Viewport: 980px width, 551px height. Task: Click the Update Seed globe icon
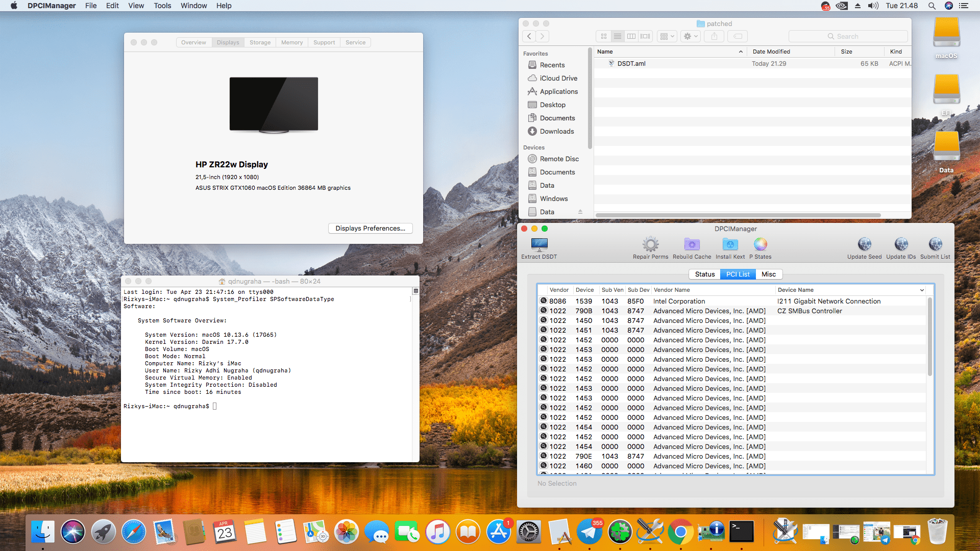pyautogui.click(x=864, y=244)
